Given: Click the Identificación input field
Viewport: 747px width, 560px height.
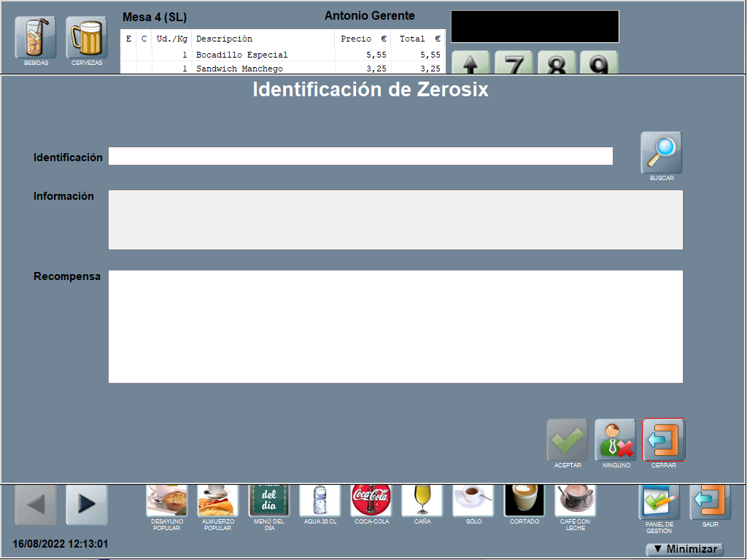Looking at the screenshot, I should pos(360,156).
